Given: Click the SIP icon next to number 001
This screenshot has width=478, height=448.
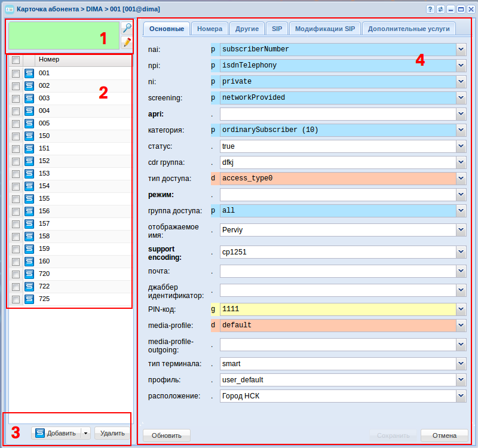Looking at the screenshot, I should pyautogui.click(x=29, y=73).
